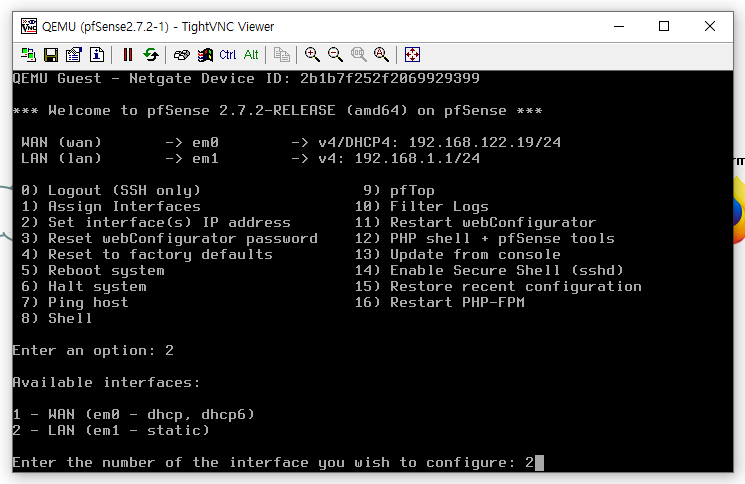This screenshot has height=484, width=745.
Task: Click the 'Enter an option: 2' prompt line
Action: coord(93,351)
